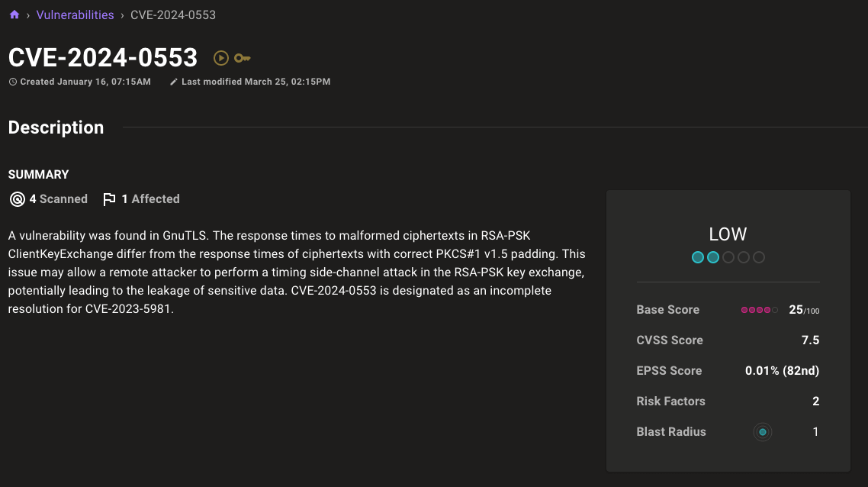Image resolution: width=868 pixels, height=487 pixels.
Task: Click the Description section heading
Action: (56, 127)
